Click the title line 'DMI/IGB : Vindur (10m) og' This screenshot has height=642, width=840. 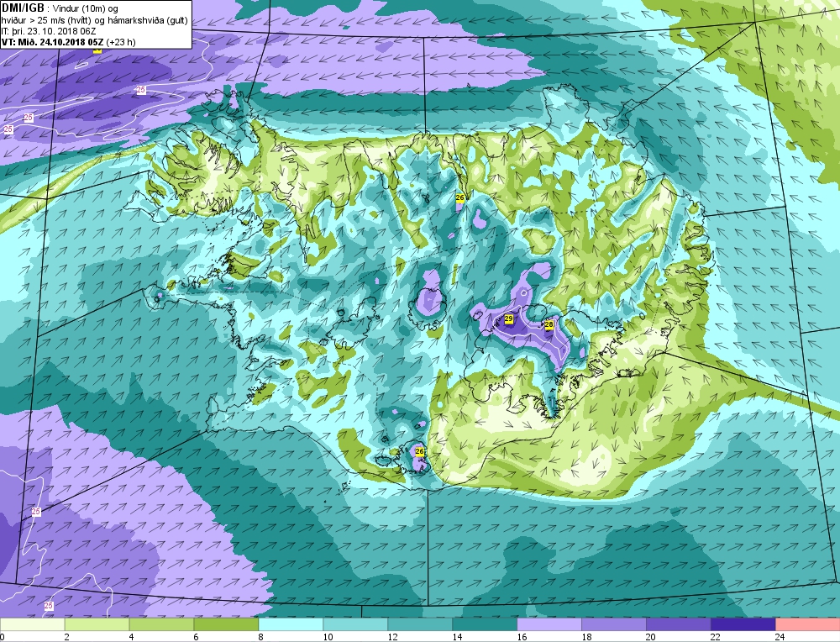click(x=60, y=8)
